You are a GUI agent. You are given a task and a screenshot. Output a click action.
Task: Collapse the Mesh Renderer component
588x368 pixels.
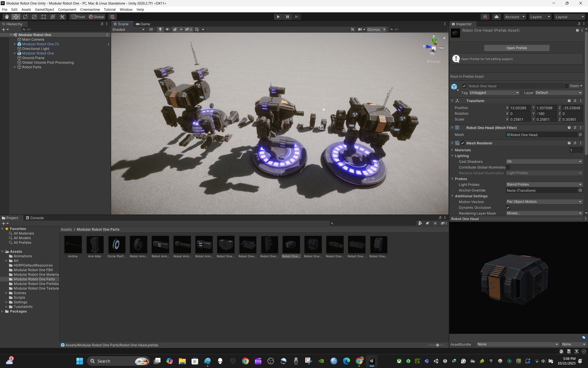(452, 143)
